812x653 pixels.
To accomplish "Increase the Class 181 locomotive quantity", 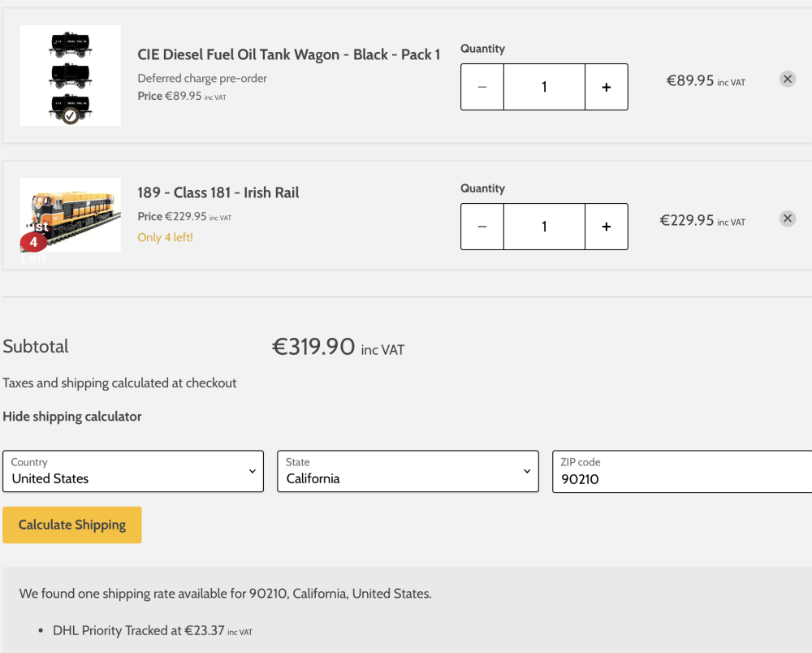I will [606, 227].
